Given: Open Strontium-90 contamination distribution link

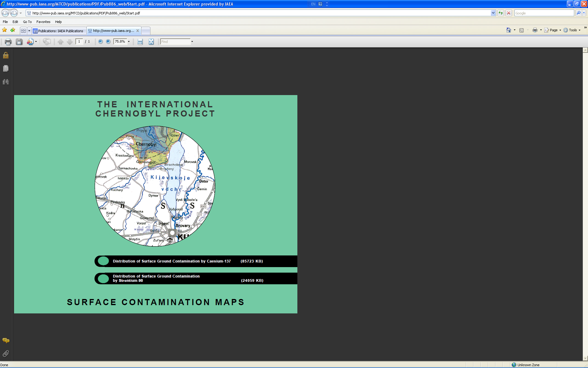Looking at the screenshot, I should click(196, 278).
